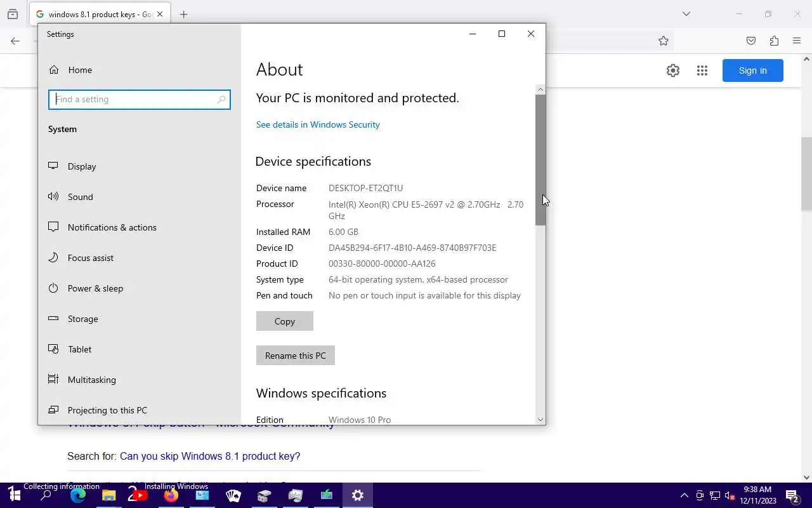Open Firefox application hamburger menu
812x508 pixels.
797,41
